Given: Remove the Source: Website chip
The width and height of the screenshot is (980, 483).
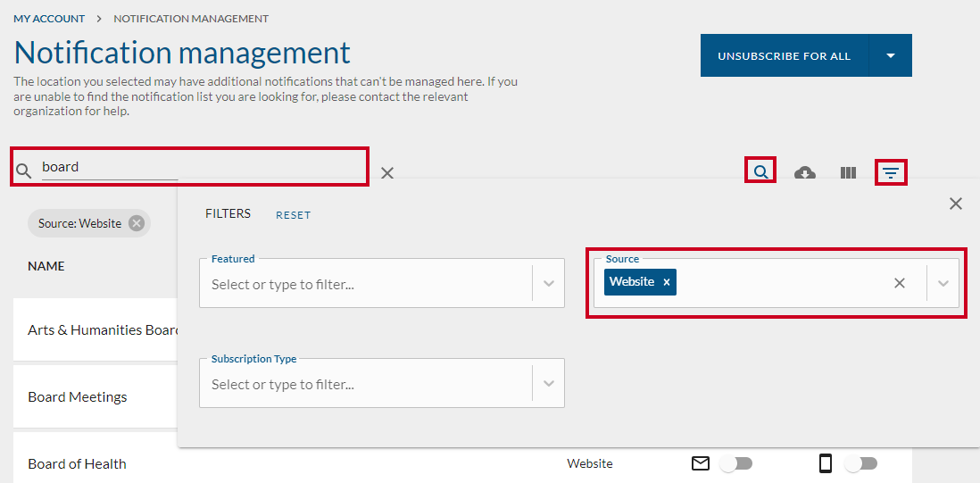Looking at the screenshot, I should point(137,223).
